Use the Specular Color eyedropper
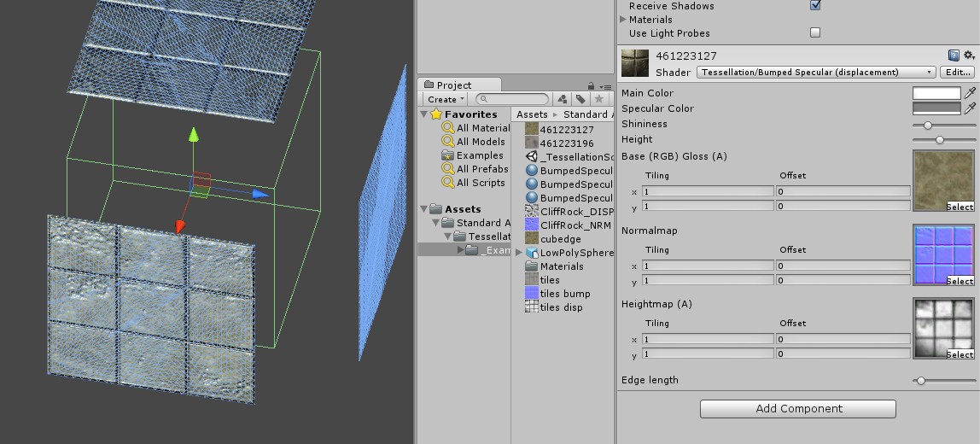 (x=970, y=108)
